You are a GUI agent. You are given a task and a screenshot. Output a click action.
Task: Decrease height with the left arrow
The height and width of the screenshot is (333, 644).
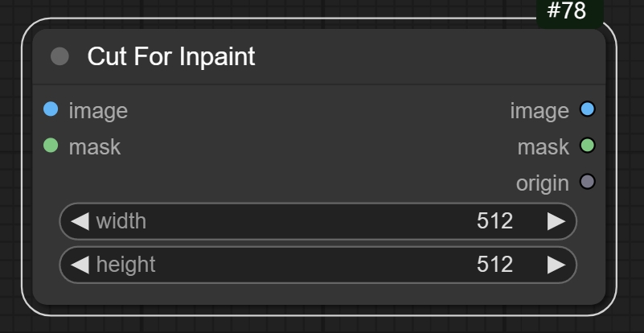coord(80,265)
